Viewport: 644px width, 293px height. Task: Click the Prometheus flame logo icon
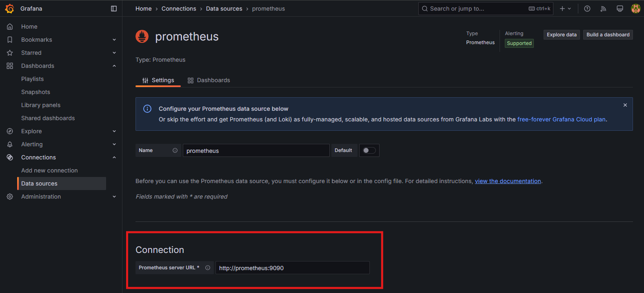142,36
